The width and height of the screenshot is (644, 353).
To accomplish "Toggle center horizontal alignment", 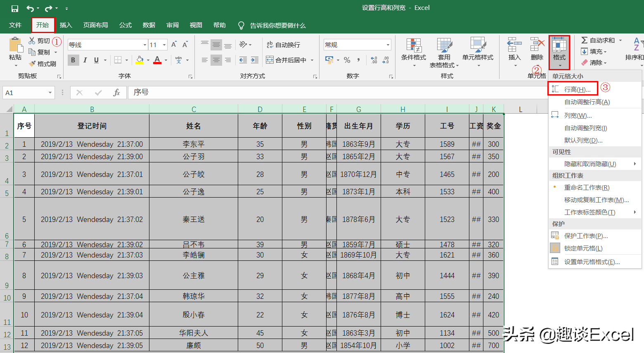I will (x=216, y=60).
